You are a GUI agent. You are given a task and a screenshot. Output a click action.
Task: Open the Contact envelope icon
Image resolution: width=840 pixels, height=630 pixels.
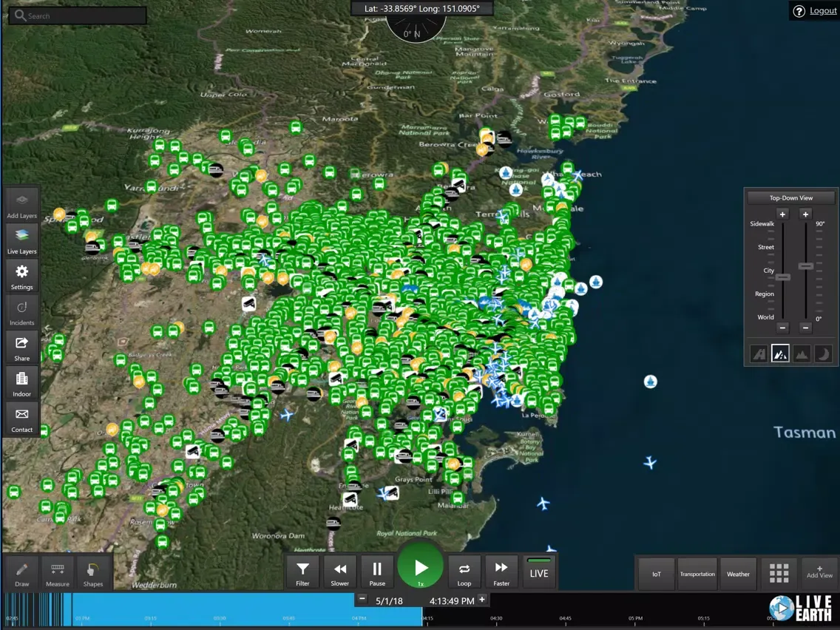point(21,419)
